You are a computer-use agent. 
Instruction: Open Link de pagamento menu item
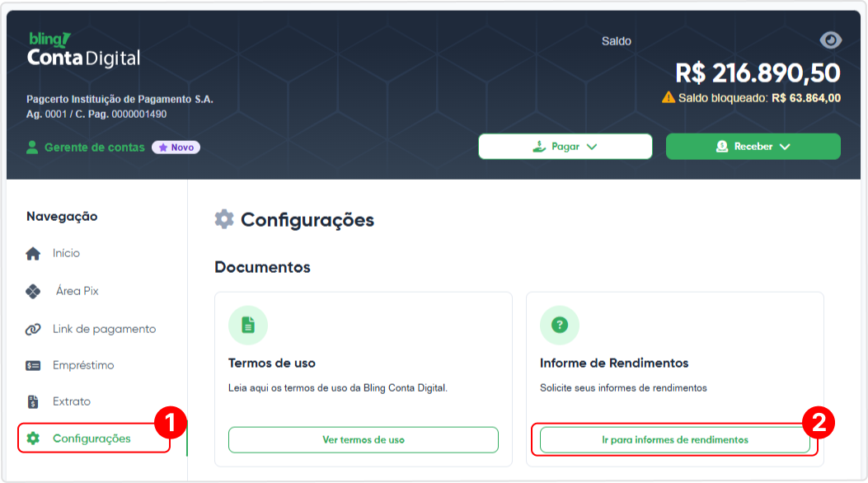(x=104, y=329)
